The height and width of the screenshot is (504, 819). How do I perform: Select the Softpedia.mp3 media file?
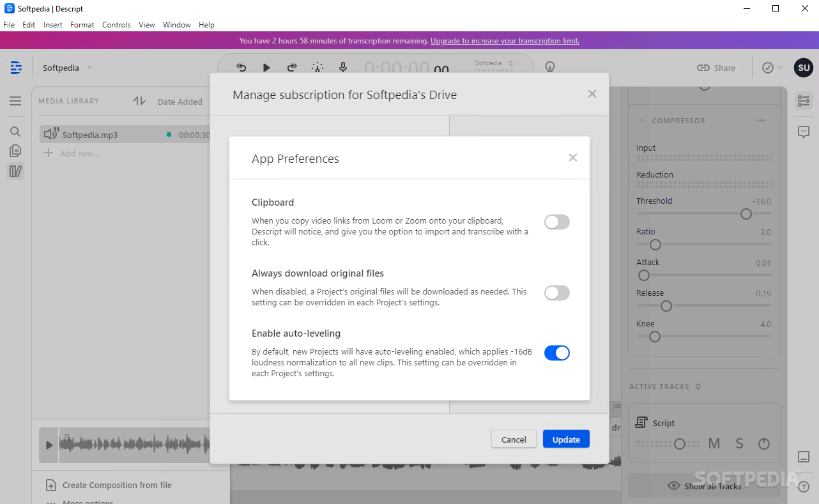click(x=125, y=135)
